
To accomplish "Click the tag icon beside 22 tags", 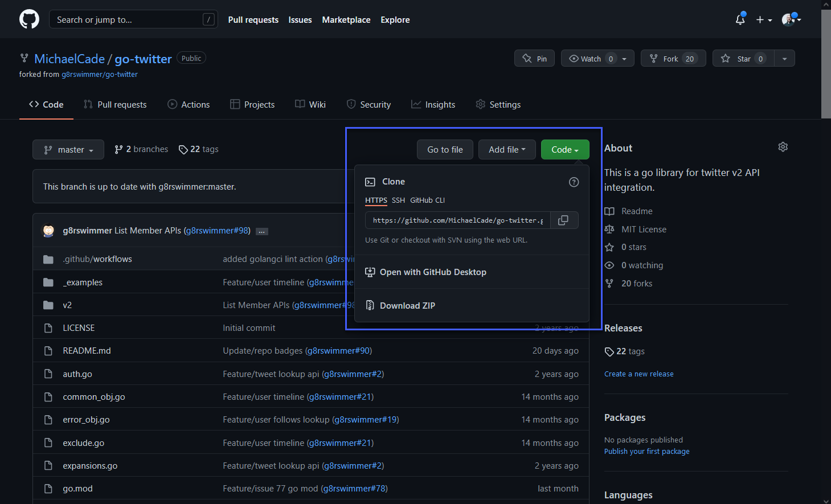I will coord(183,149).
